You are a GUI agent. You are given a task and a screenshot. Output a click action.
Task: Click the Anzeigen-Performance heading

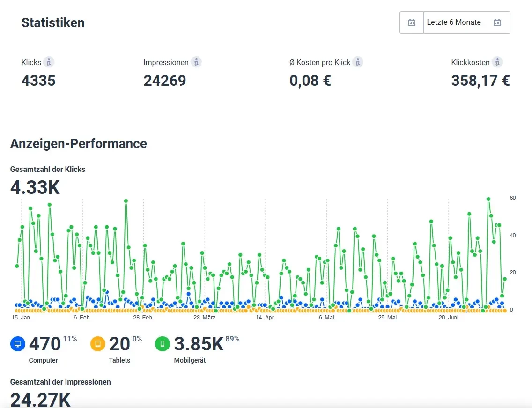point(79,143)
